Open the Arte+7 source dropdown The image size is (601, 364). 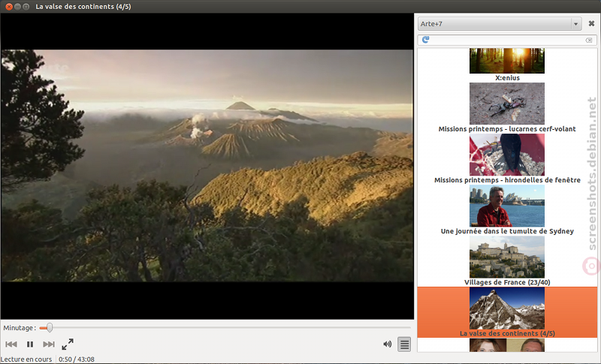coord(500,24)
